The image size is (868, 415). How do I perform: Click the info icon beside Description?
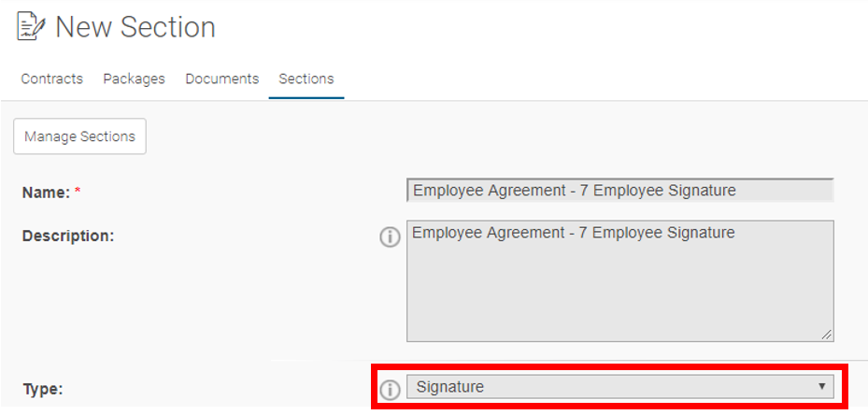pos(390,237)
